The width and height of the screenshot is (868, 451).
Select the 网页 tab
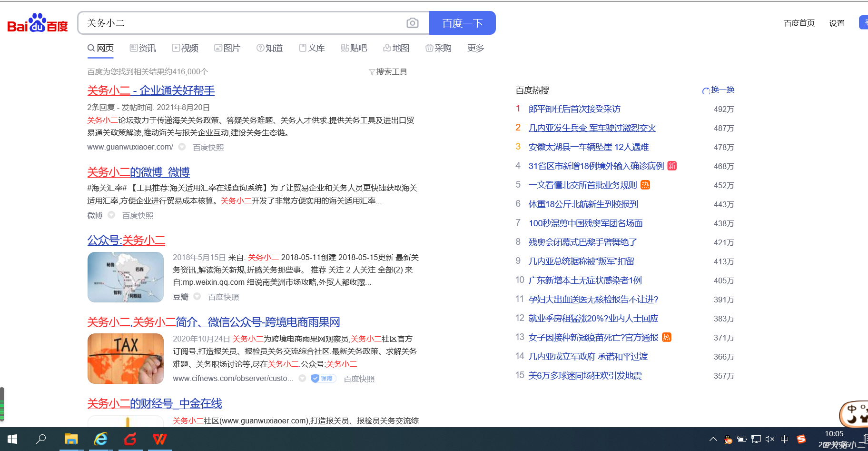[100, 48]
